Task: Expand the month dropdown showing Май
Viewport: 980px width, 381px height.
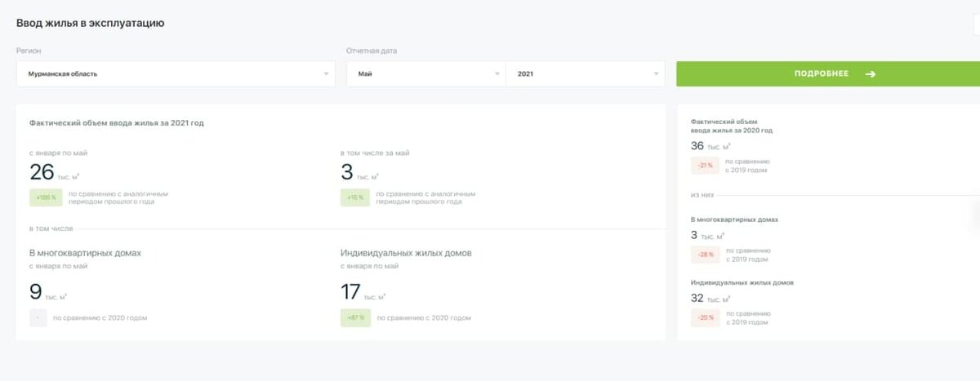Action: (425, 73)
